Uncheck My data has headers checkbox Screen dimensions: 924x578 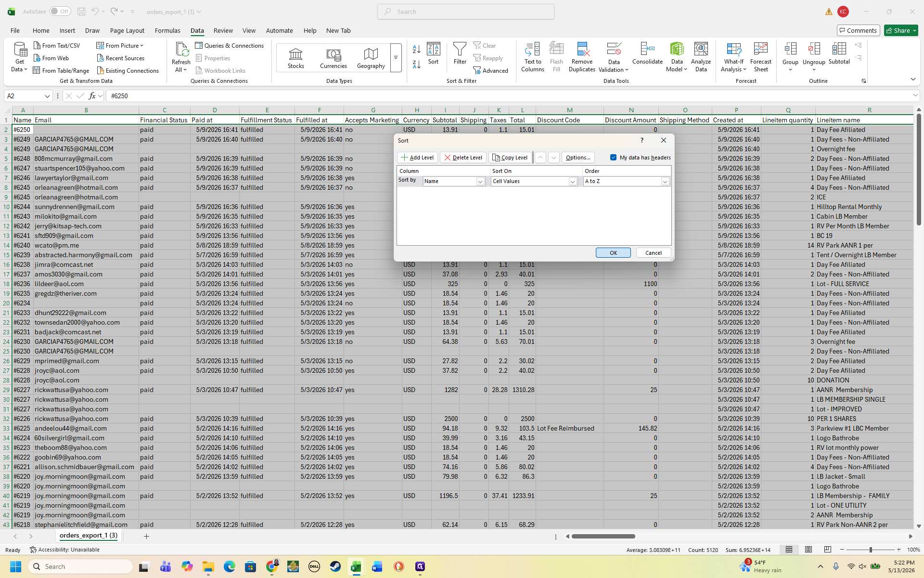pyautogui.click(x=613, y=158)
